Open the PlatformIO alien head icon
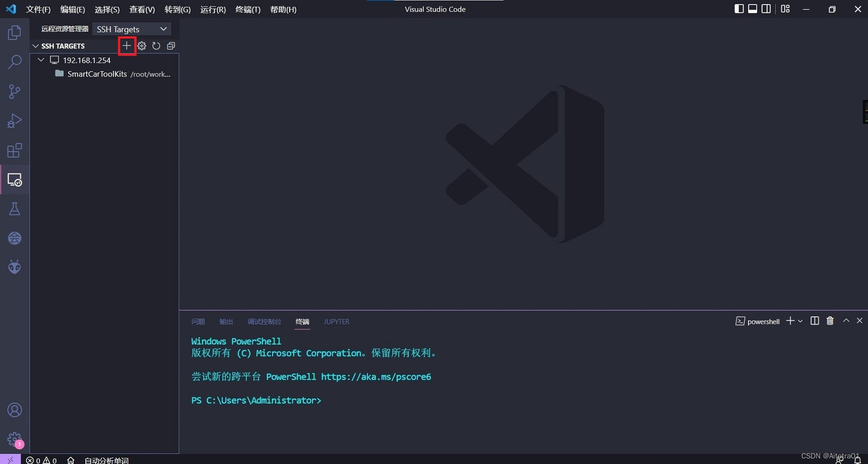Image resolution: width=868 pixels, height=464 pixels. [x=15, y=267]
